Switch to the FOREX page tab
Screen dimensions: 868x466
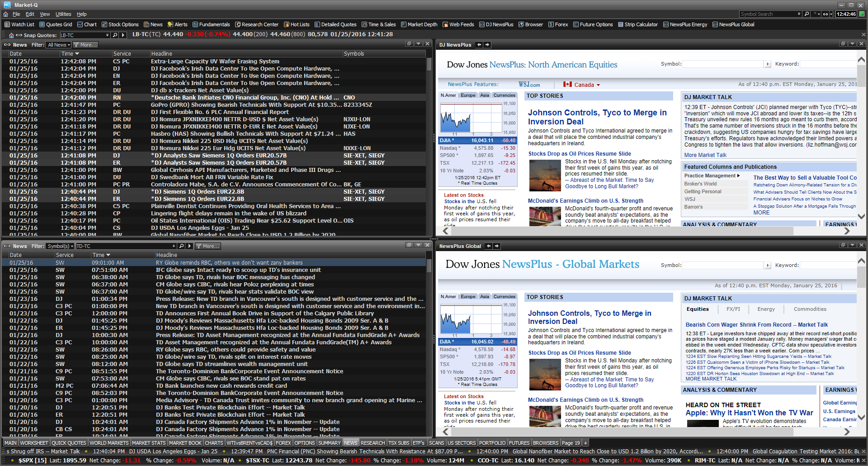click(x=283, y=443)
